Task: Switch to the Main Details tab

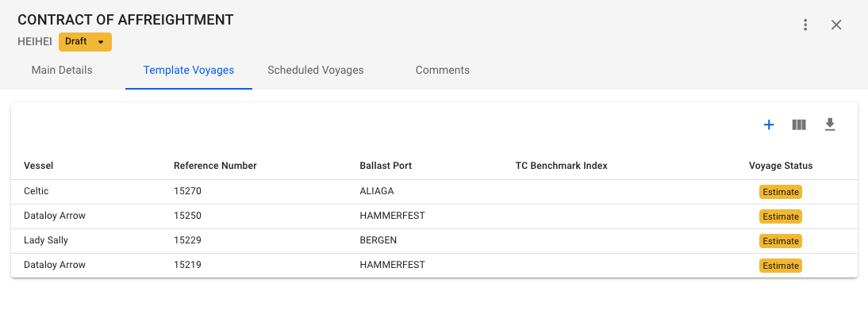Action: coord(62,71)
